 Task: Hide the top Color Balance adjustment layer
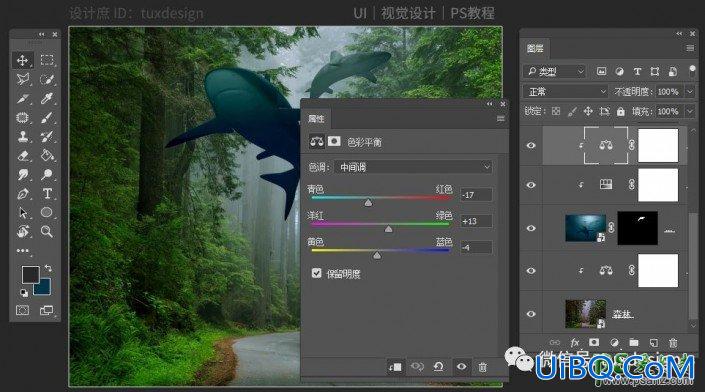pyautogui.click(x=531, y=146)
